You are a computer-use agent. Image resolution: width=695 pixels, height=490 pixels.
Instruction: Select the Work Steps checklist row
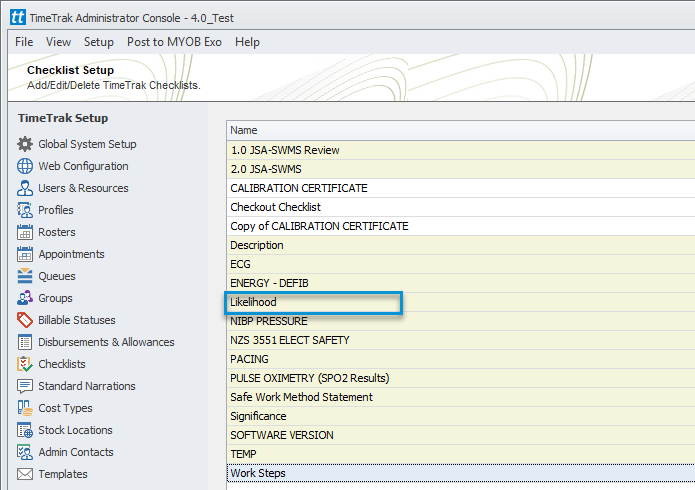(x=461, y=473)
